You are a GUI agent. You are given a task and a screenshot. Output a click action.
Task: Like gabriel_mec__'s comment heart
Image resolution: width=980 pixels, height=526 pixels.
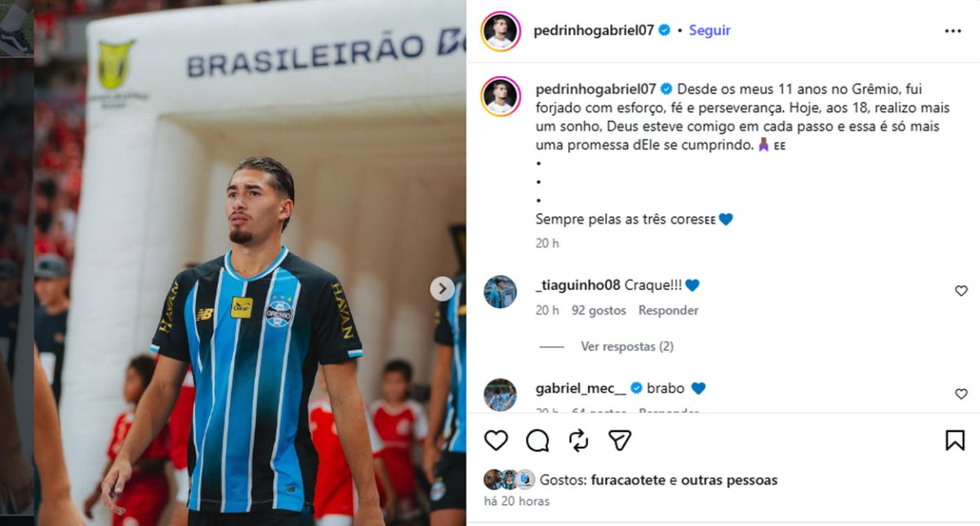pos(961,394)
